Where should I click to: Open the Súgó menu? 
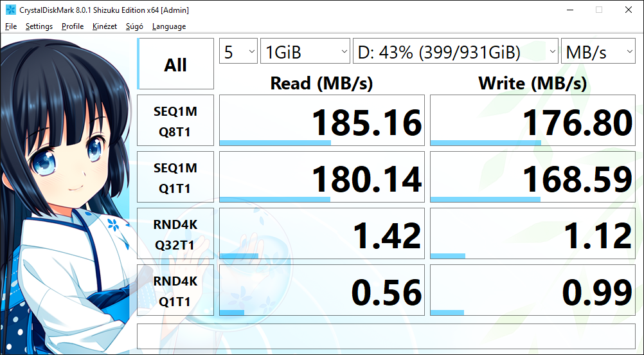coord(135,26)
